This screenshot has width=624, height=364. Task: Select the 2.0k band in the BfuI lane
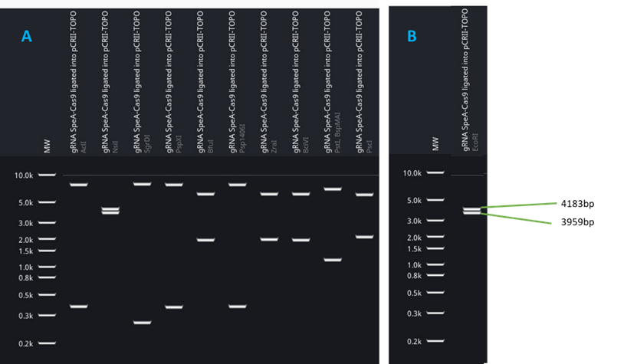pyautogui.click(x=205, y=240)
